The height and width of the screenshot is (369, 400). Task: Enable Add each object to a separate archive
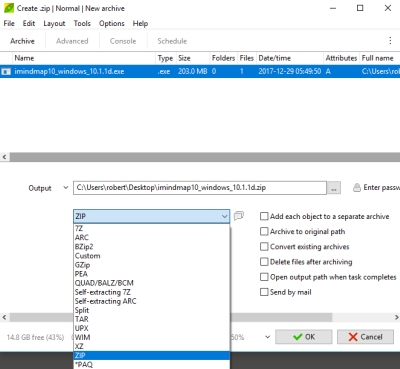(x=264, y=216)
